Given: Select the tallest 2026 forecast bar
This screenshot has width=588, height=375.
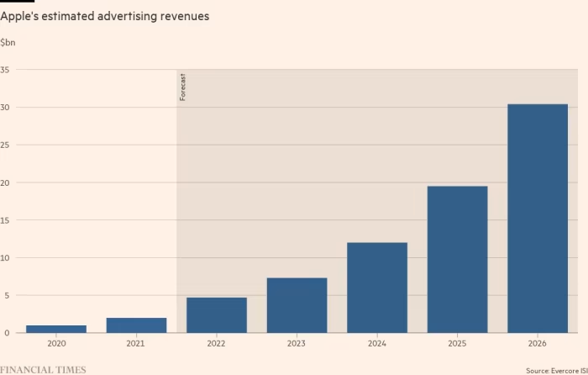Looking at the screenshot, I should tap(538, 219).
